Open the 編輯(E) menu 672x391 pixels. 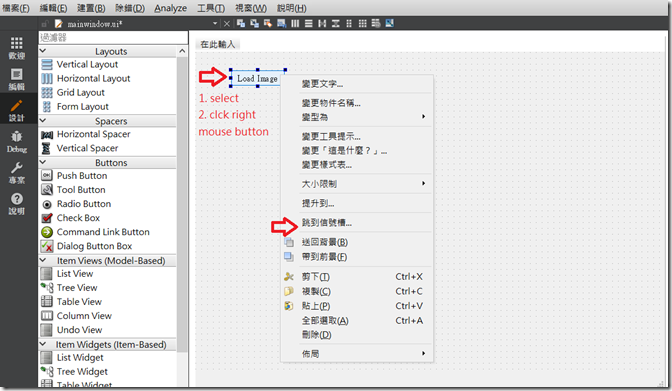[53, 8]
